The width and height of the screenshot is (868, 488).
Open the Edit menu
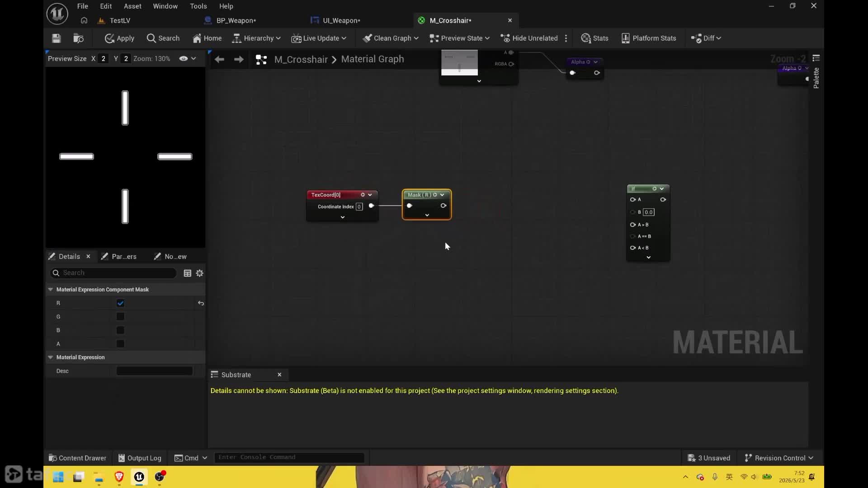pos(106,6)
